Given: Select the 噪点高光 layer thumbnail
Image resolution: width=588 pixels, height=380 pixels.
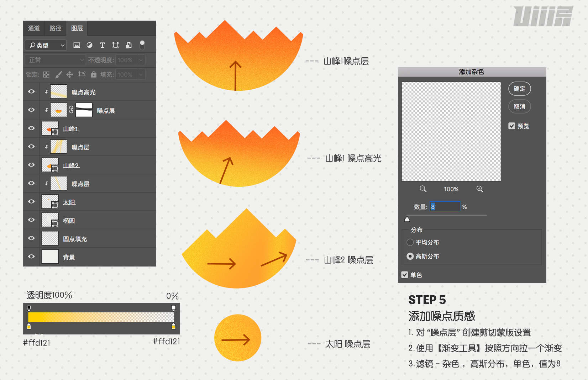Looking at the screenshot, I should pyautogui.click(x=59, y=92).
